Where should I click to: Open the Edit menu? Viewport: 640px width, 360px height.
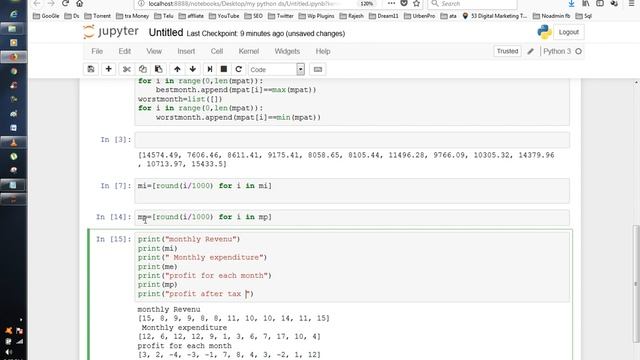click(x=124, y=51)
